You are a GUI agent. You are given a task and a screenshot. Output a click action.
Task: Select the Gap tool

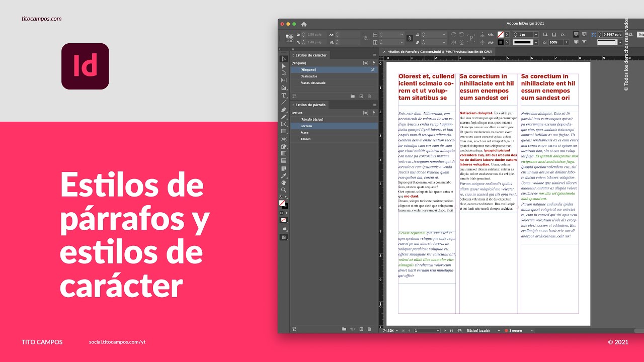coord(284,80)
